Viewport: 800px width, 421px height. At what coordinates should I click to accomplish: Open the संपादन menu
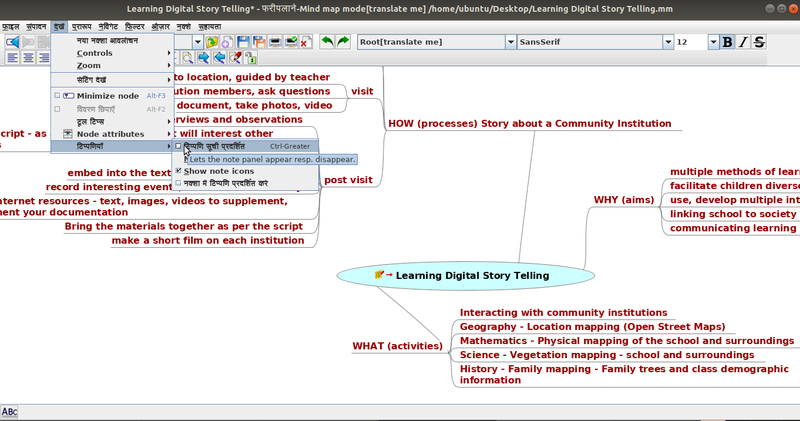36,27
